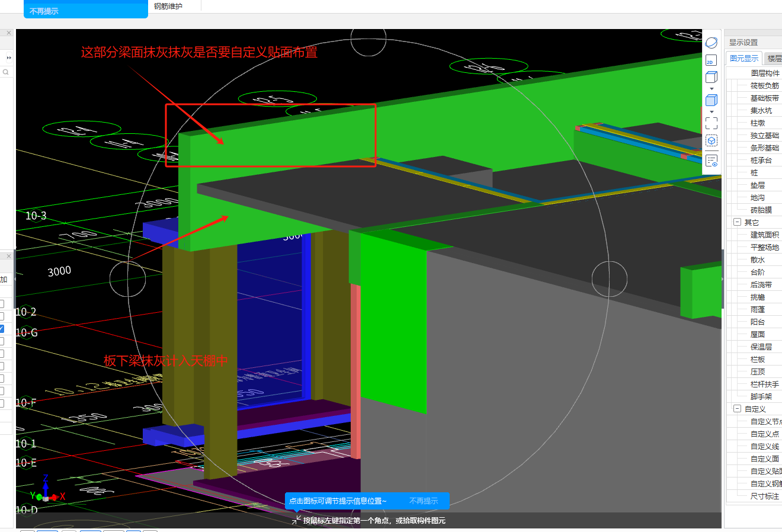Click 不再提示 in the bottom blue tooltip
This screenshot has width=782, height=532.
(424, 501)
